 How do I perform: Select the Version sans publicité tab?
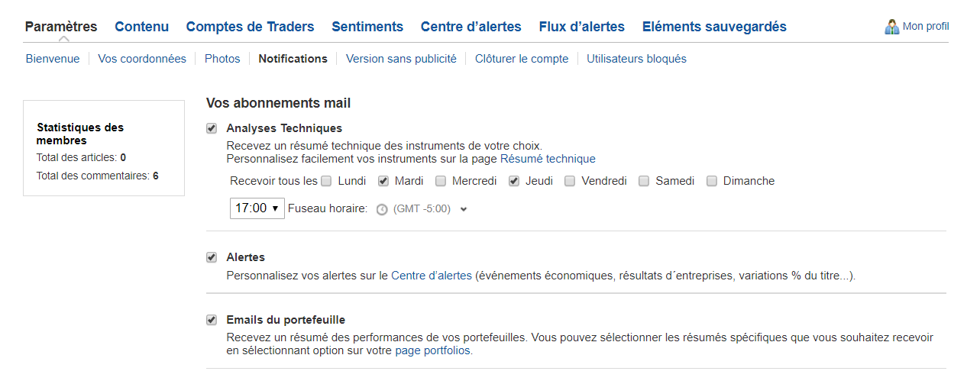[x=401, y=59]
